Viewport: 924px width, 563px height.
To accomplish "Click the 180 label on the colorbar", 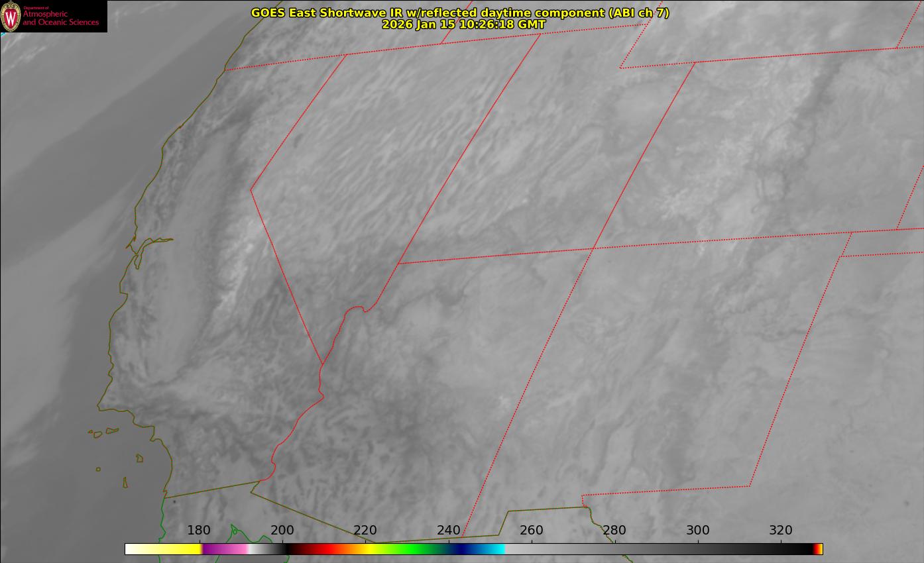I will pos(199,530).
